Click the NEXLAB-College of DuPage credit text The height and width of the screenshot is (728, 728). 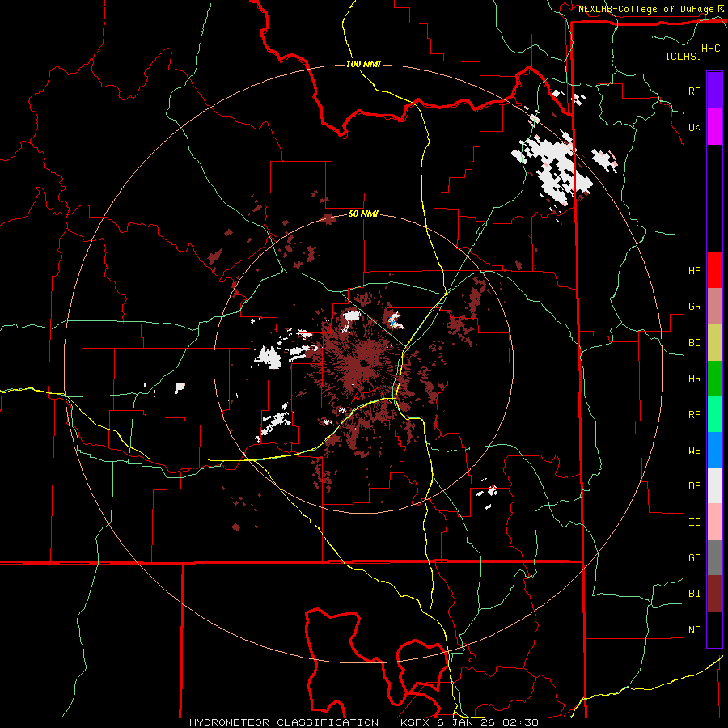(645, 9)
